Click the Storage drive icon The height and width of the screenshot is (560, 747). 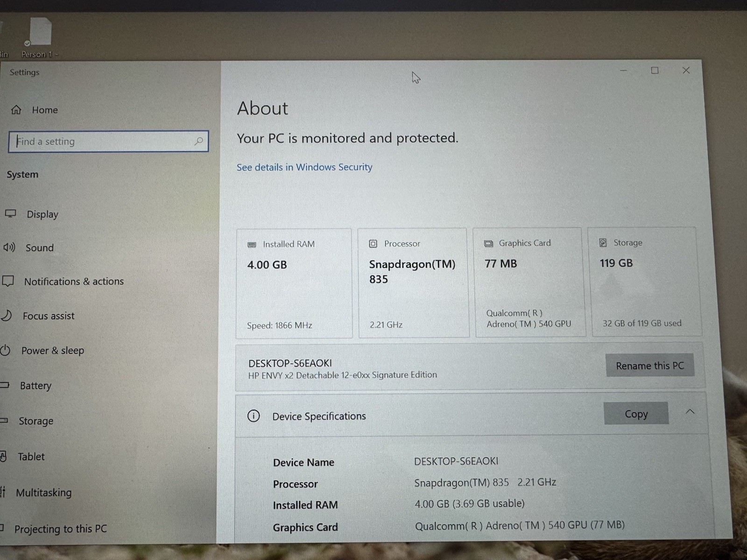pyautogui.click(x=603, y=243)
